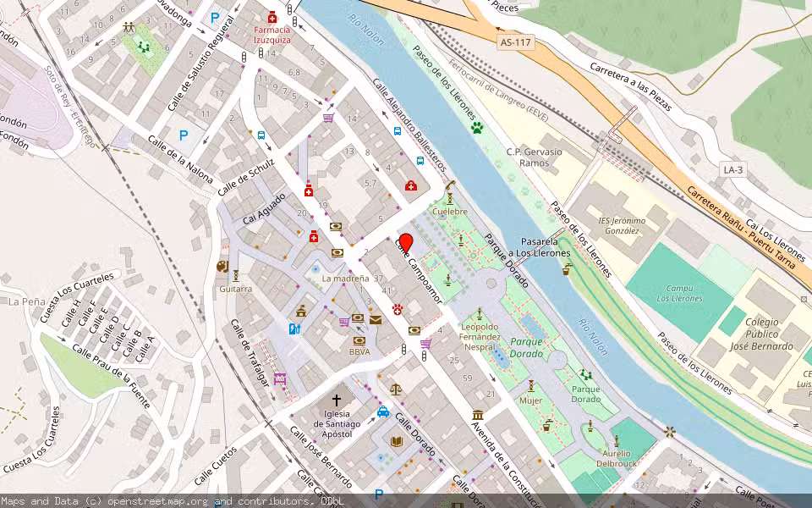Click the green dog park paw icon

tap(477, 127)
